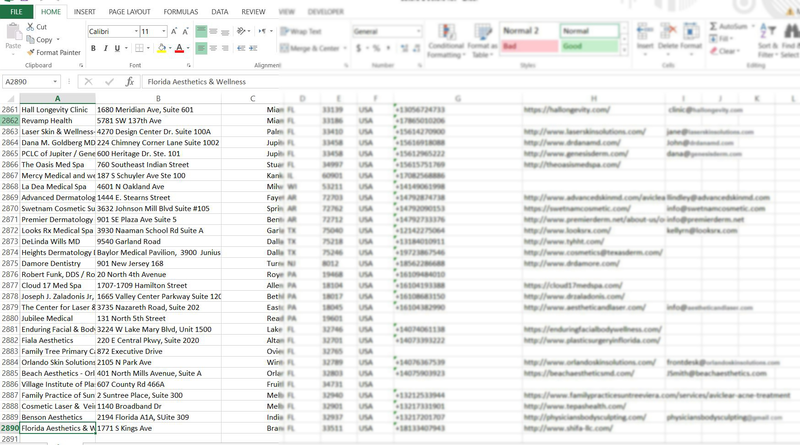Toggle Bold formatting
This screenshot has height=445, width=800.
tap(93, 48)
